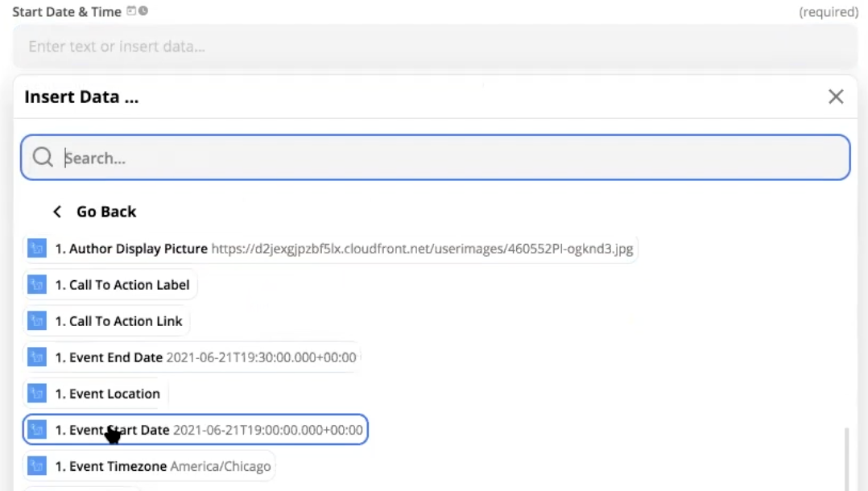This screenshot has width=868, height=491.
Task: Click the clock icon beside Start Date & Time label
Action: tap(143, 11)
